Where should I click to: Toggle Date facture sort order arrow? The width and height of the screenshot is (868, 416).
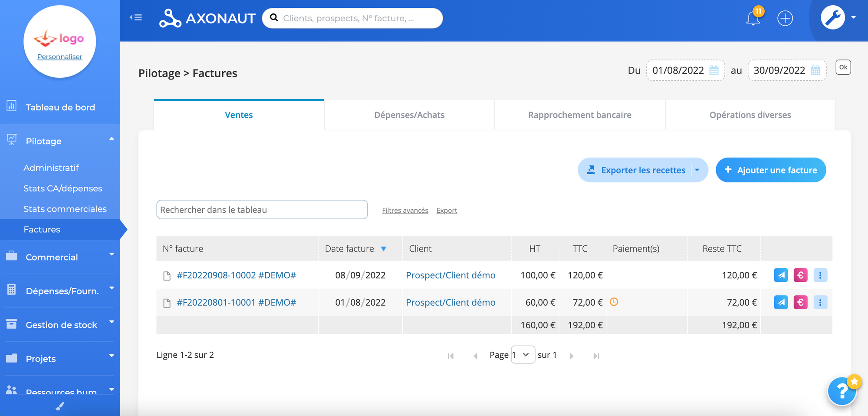pos(384,248)
